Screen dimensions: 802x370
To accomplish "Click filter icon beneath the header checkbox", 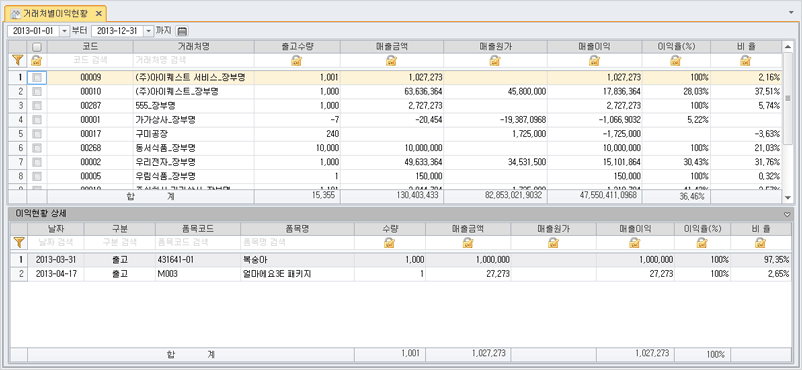I will click(x=36, y=61).
